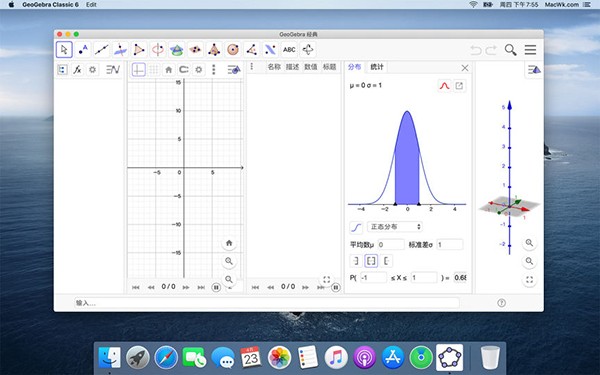
Task: Select the Angle tool
Action: coord(251,50)
